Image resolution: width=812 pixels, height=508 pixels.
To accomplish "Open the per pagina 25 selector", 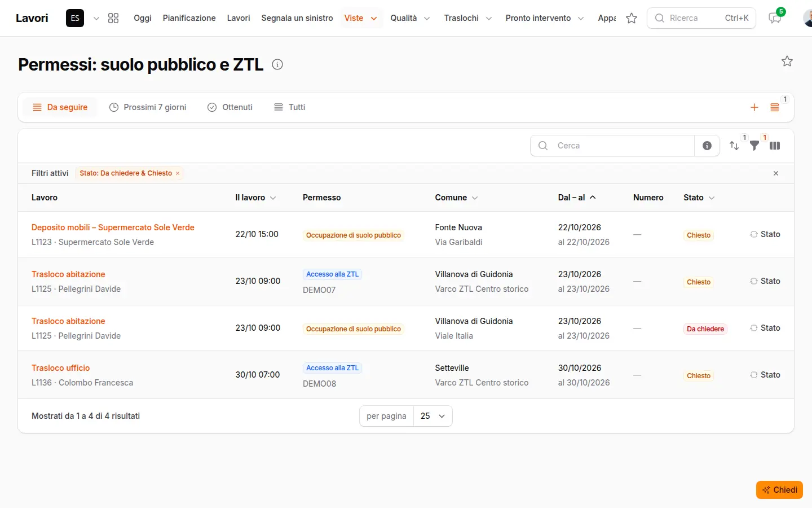I will pos(433,416).
